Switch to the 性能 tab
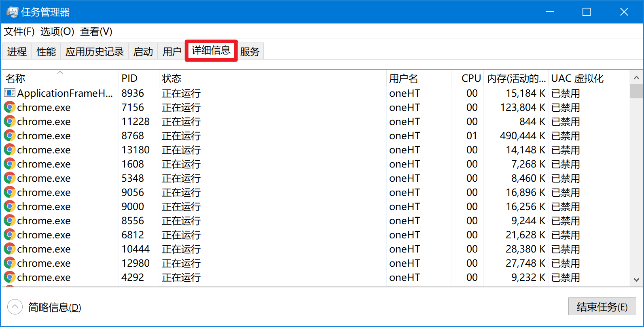This screenshot has width=644, height=327. tap(46, 52)
